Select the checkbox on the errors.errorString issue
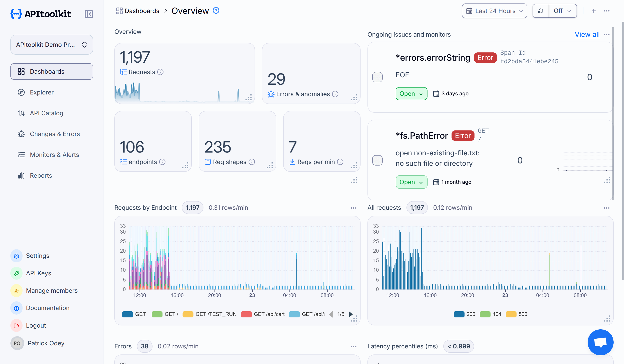The height and width of the screenshot is (364, 624). coord(377,77)
